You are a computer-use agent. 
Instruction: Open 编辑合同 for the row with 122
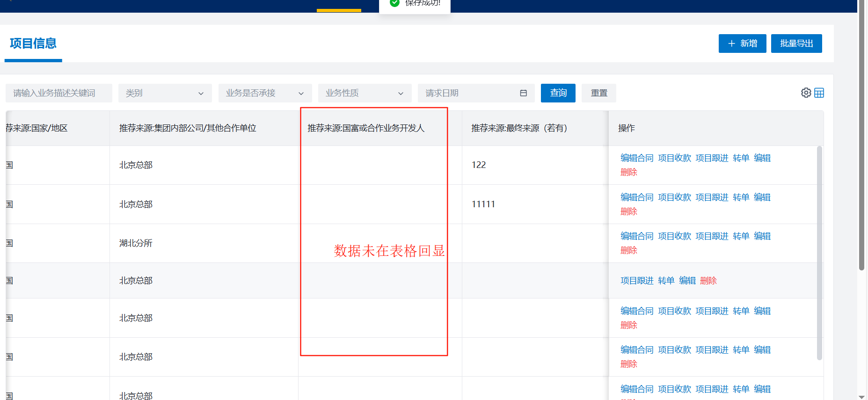pos(637,158)
